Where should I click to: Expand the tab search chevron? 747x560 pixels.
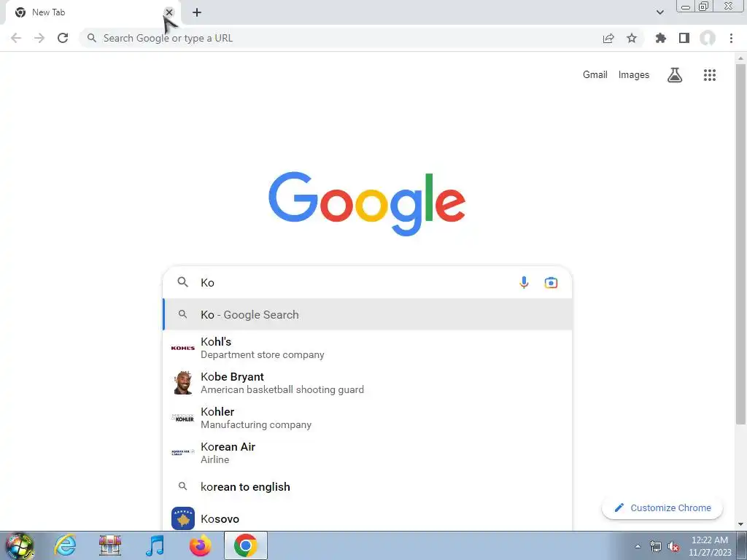click(659, 12)
